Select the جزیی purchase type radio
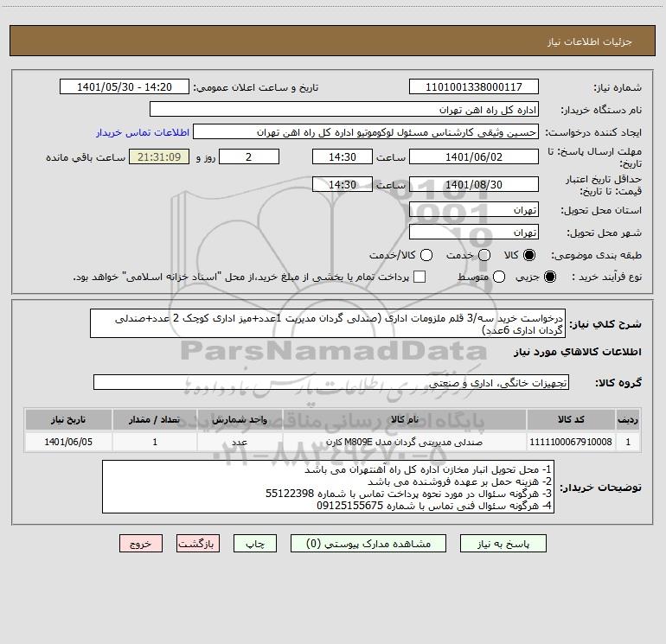This screenshot has height=644, width=666. click(549, 277)
